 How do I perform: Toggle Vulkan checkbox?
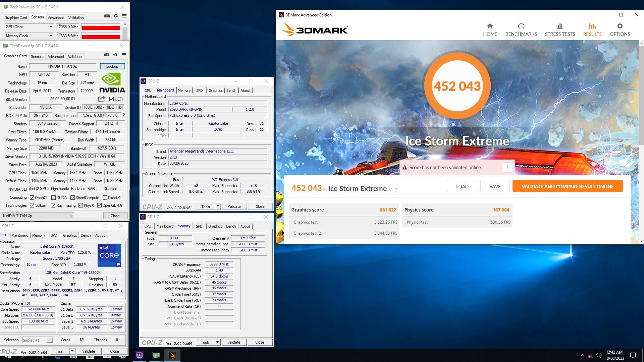pos(32,205)
